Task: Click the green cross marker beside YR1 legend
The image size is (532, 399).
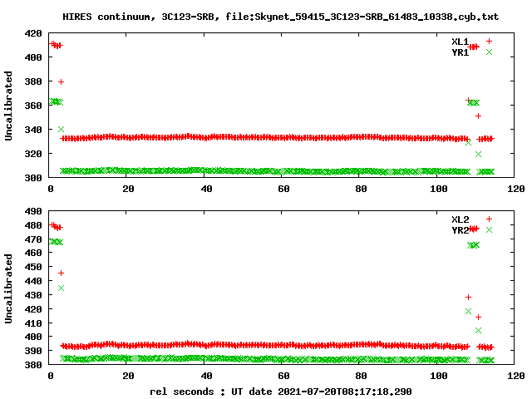Action: click(489, 52)
